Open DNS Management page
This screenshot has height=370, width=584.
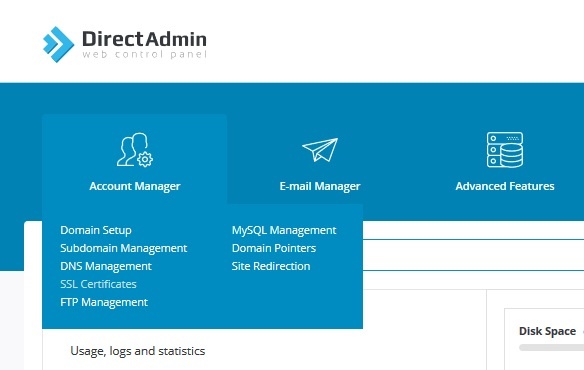(106, 266)
